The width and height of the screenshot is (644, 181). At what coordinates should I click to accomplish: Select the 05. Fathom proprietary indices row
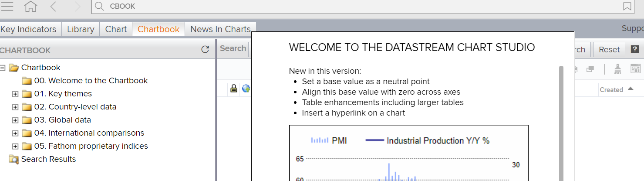(91, 146)
